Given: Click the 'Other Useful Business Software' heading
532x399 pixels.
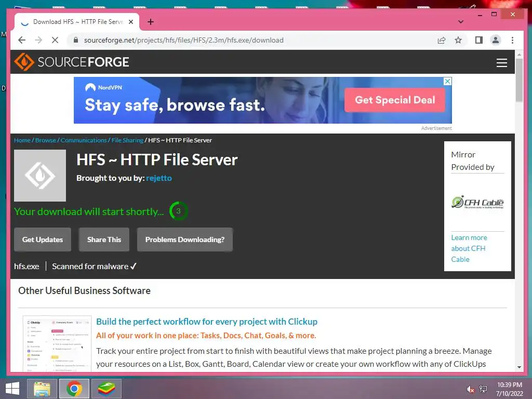Looking at the screenshot, I should click(84, 291).
